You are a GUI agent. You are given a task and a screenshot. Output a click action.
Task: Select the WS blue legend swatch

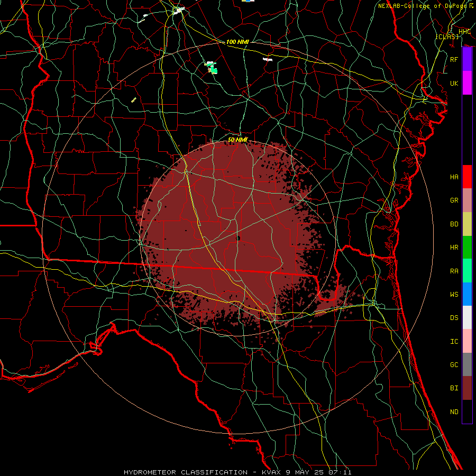tap(467, 294)
